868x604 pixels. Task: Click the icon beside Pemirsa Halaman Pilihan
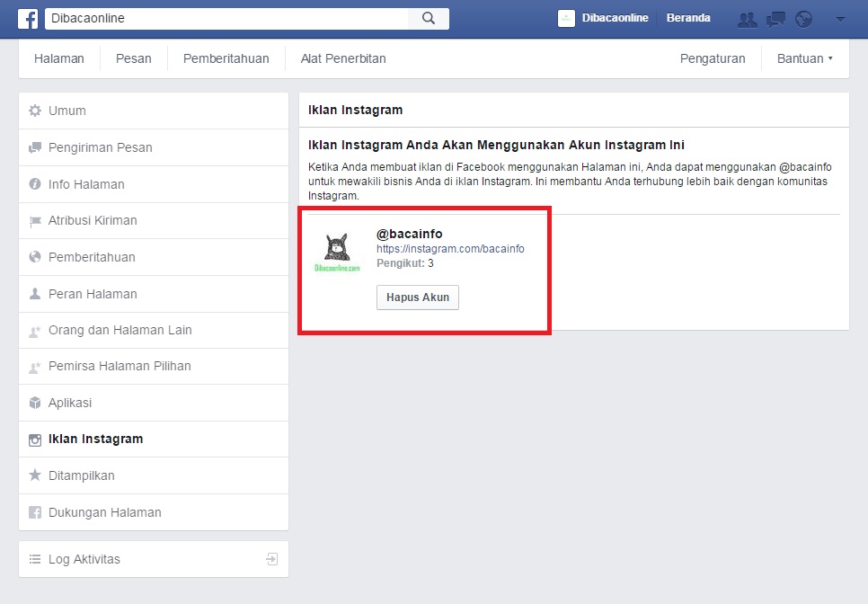tap(35, 367)
